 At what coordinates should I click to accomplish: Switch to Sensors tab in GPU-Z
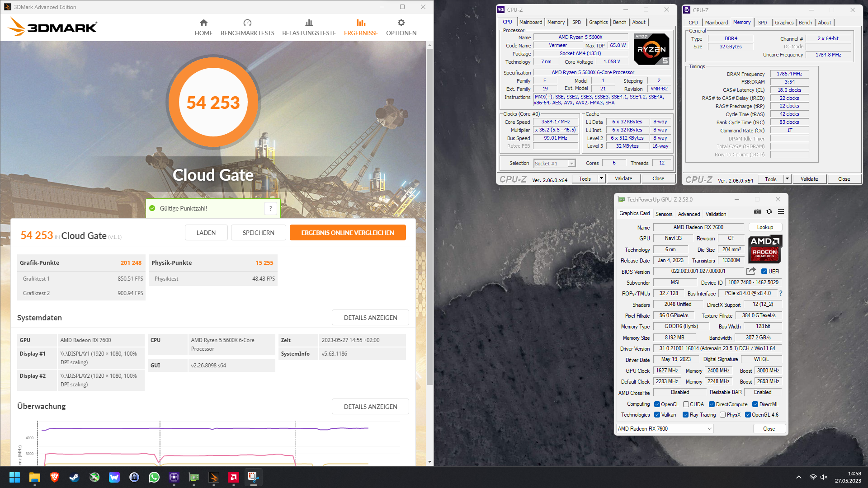pyautogui.click(x=664, y=214)
